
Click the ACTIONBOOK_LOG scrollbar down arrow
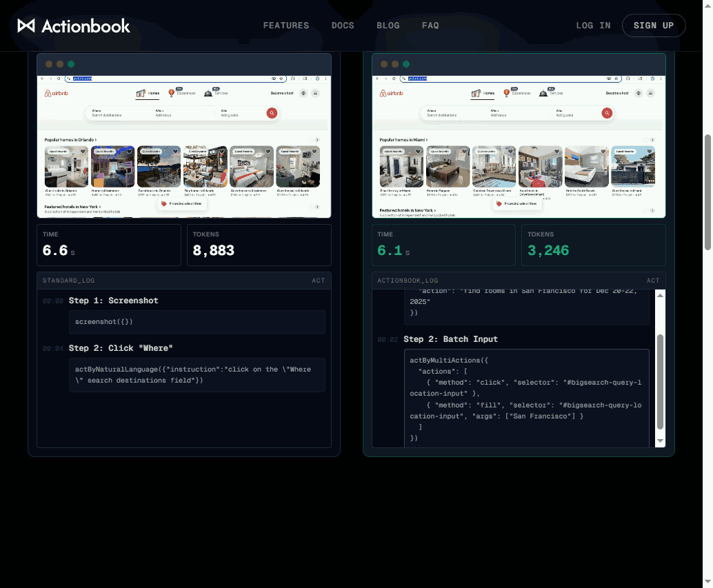coord(661,440)
